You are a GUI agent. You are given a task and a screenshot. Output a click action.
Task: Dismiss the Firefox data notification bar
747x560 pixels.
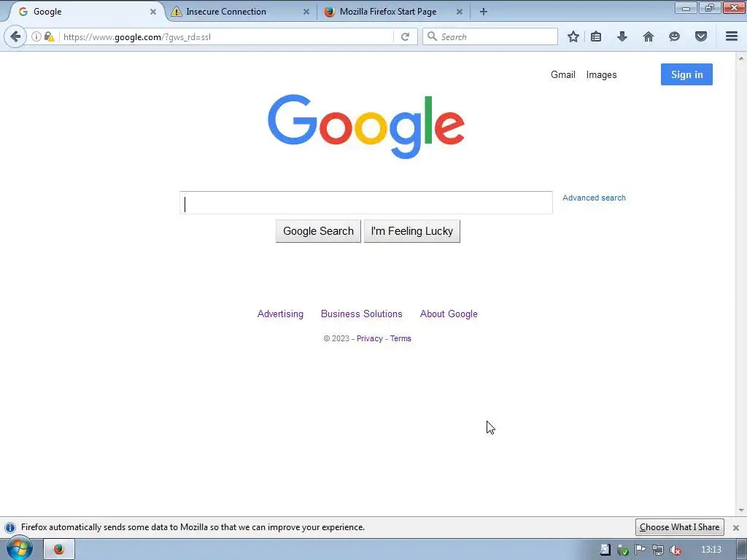click(735, 528)
